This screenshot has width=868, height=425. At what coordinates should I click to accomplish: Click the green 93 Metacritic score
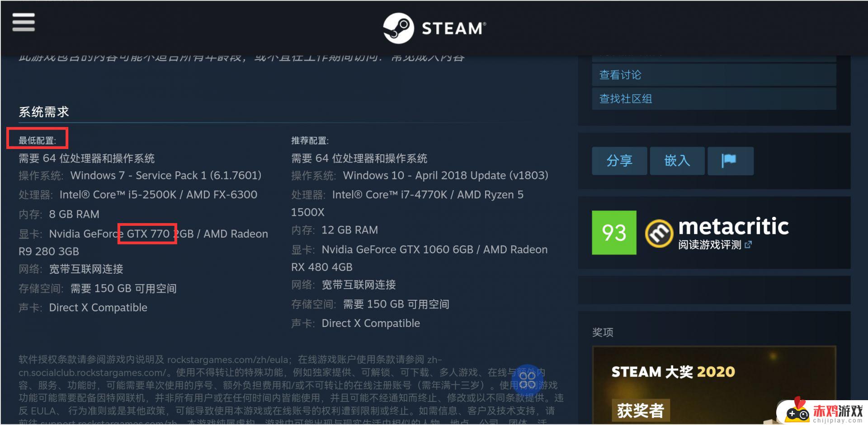[x=614, y=233]
